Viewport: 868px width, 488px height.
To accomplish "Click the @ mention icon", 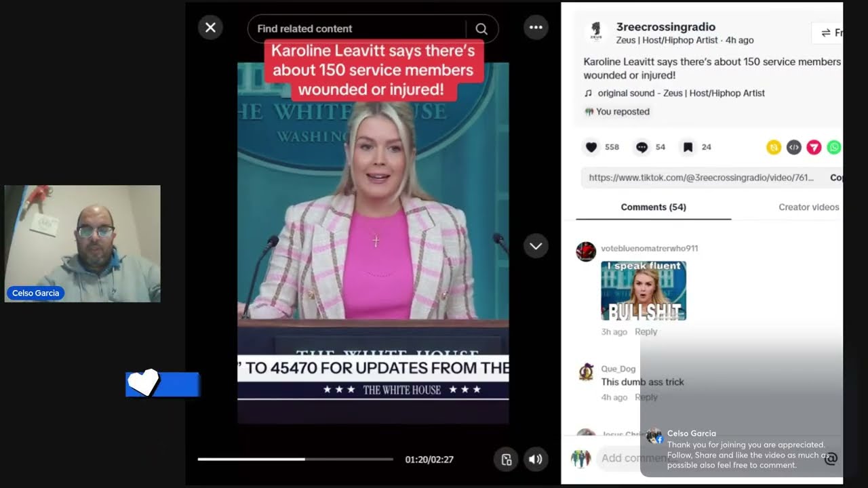I will coord(831,459).
